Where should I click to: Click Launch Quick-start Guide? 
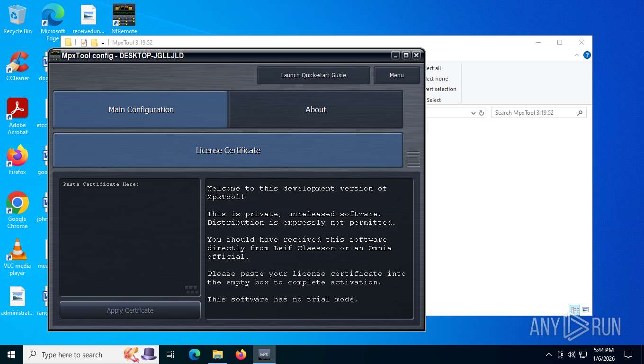point(313,75)
